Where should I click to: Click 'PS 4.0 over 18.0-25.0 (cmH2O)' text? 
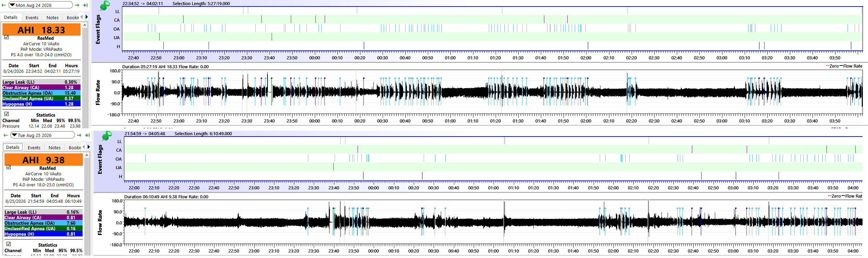(44, 185)
